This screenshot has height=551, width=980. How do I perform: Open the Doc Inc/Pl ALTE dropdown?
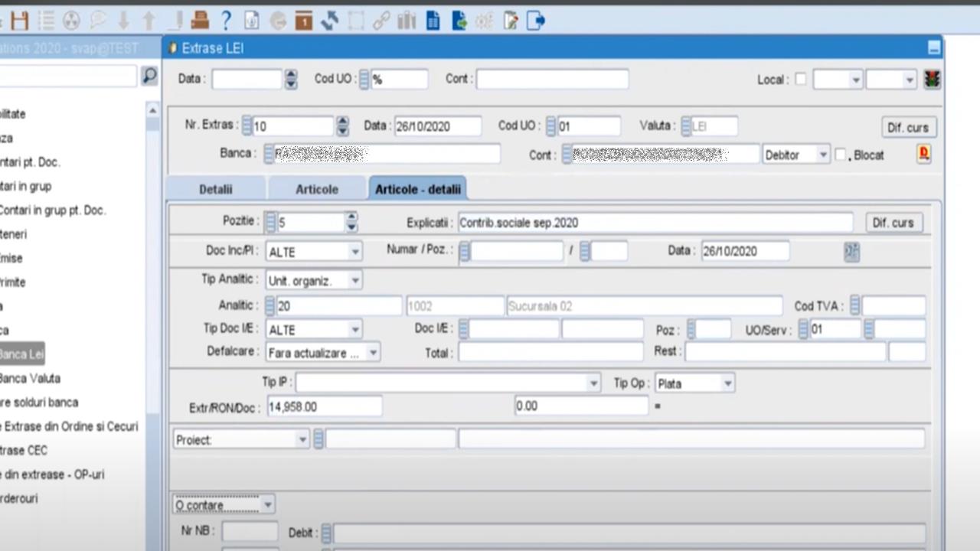pos(355,252)
